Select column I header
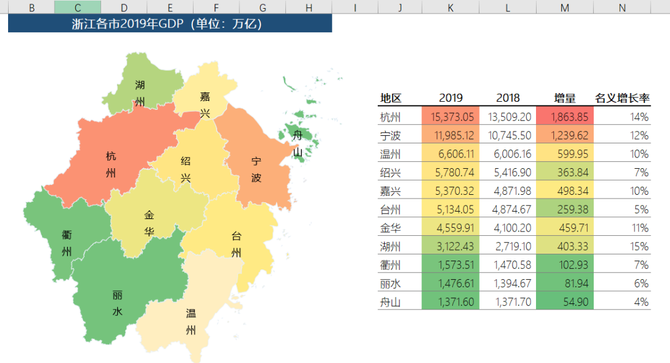The image size is (670, 363). pos(355,7)
